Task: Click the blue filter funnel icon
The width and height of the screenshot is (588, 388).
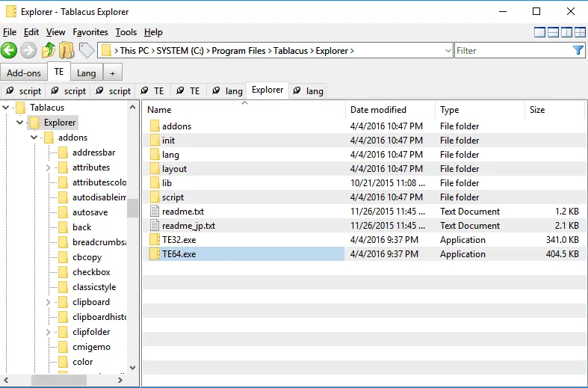Action: [x=578, y=50]
